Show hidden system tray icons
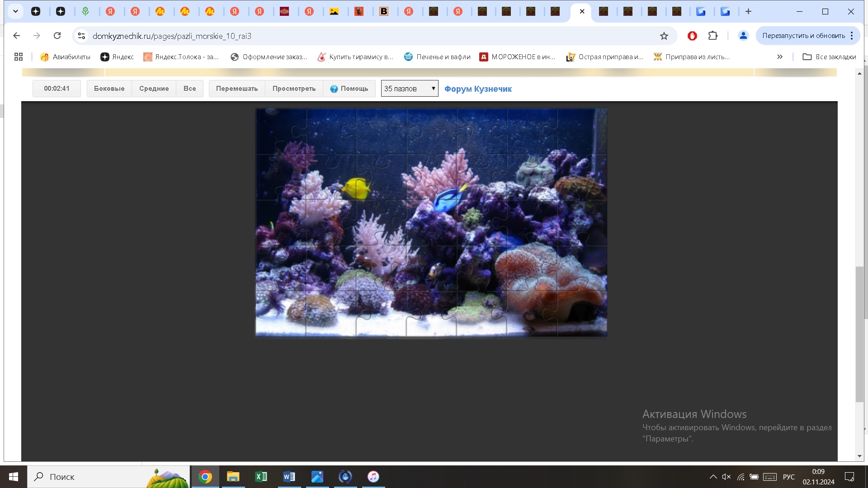 (x=713, y=477)
